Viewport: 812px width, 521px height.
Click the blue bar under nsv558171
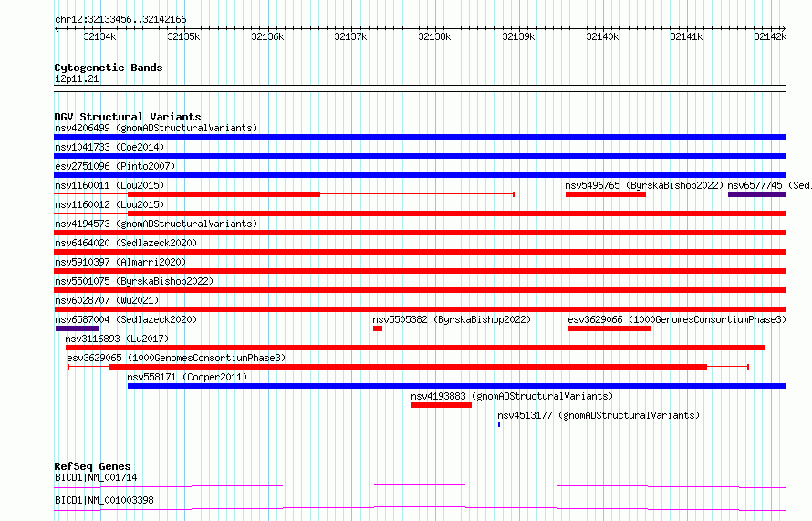click(457, 386)
